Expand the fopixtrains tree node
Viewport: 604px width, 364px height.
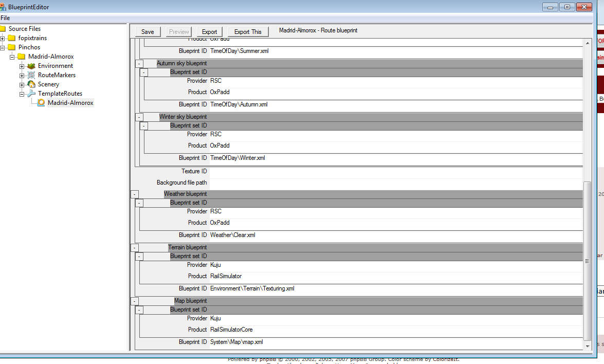[3, 38]
